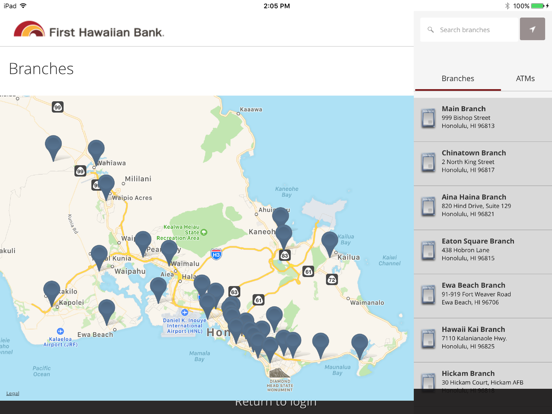Image resolution: width=552 pixels, height=414 pixels.
Task: Open Aina Haina Branch list entry
Action: pos(483,208)
